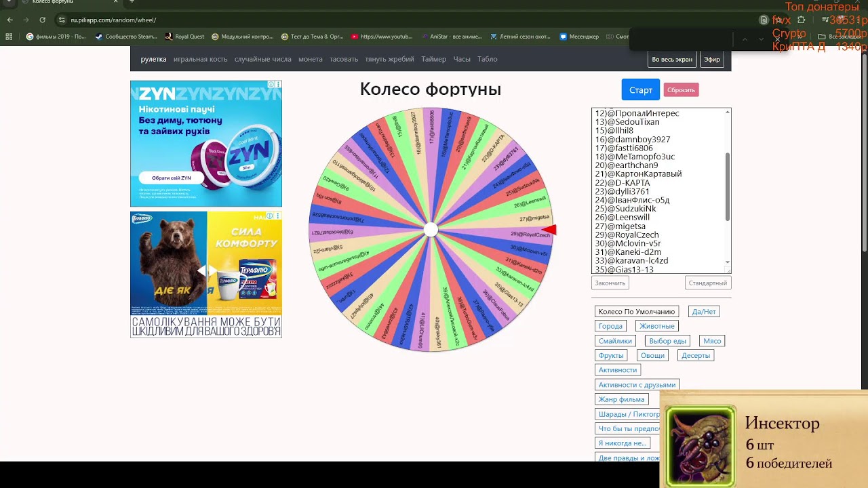Select the 'Активности' preset
The height and width of the screenshot is (488, 868).
(618, 370)
